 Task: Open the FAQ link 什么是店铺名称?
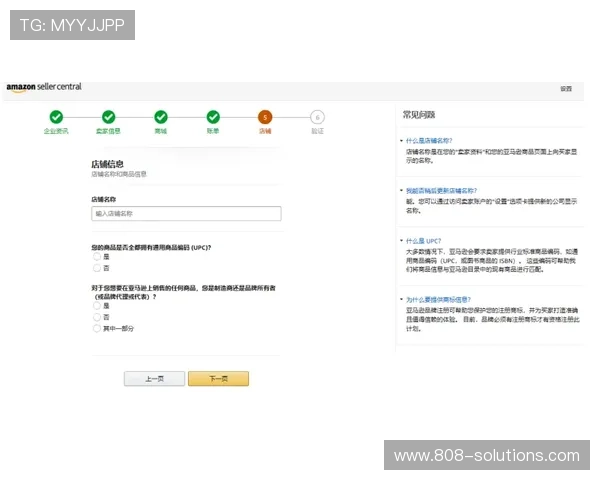pyautogui.click(x=429, y=141)
